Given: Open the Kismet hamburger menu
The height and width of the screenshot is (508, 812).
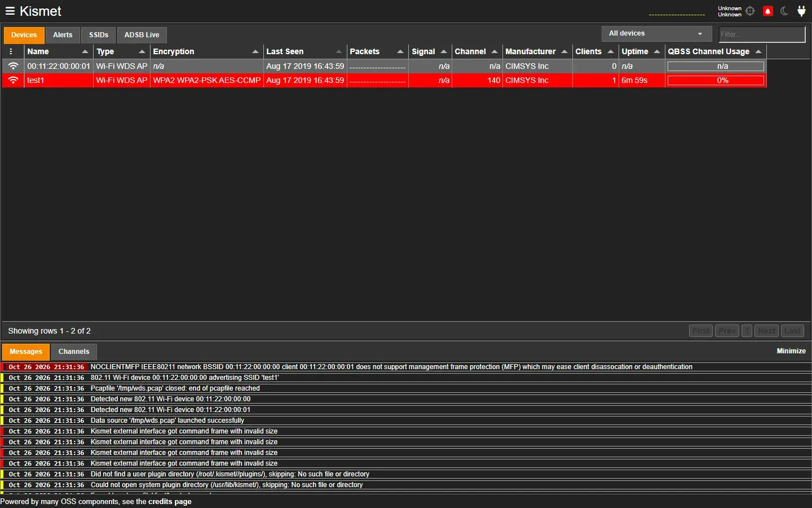Looking at the screenshot, I should (x=10, y=11).
